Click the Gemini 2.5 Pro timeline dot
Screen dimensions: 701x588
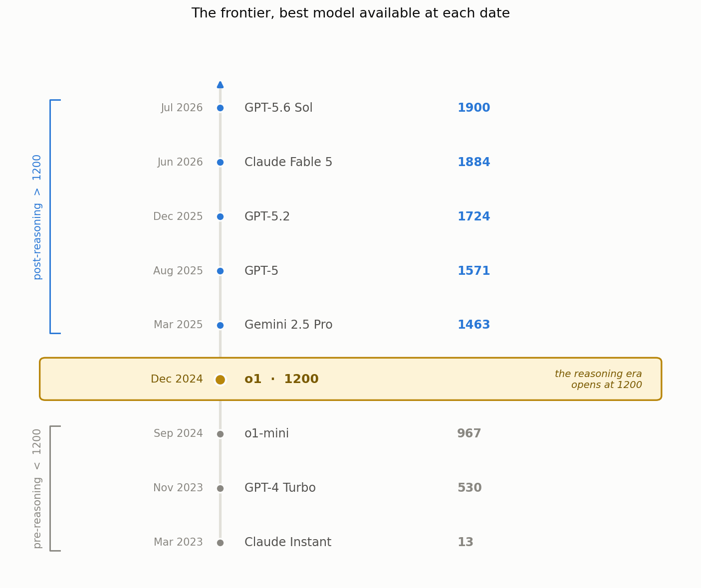coord(220,325)
